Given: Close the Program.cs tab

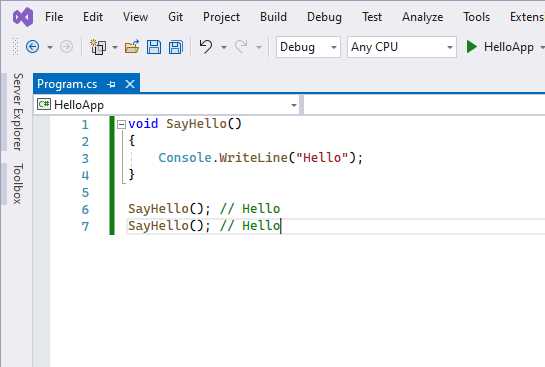Looking at the screenshot, I should [130, 84].
